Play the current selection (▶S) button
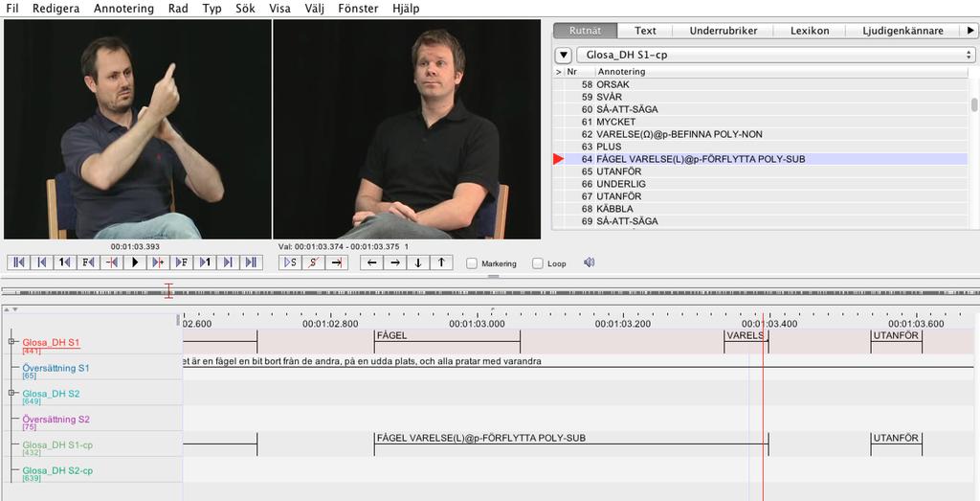 point(290,262)
